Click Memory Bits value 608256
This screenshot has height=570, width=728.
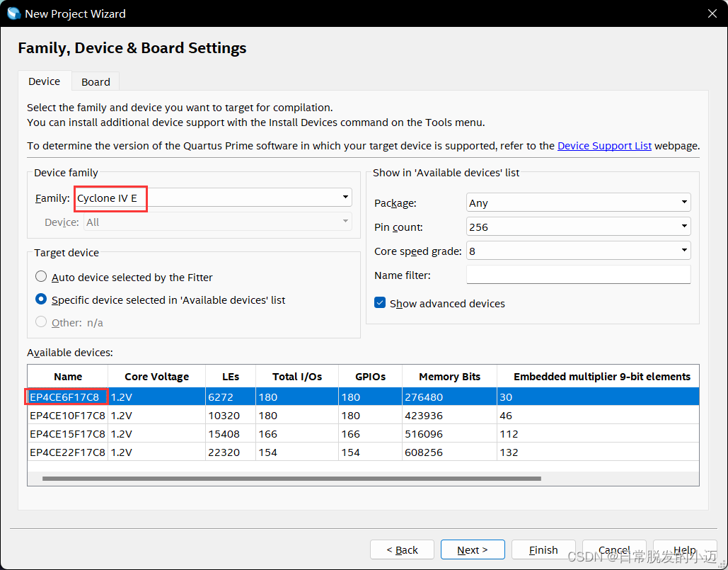424,452
